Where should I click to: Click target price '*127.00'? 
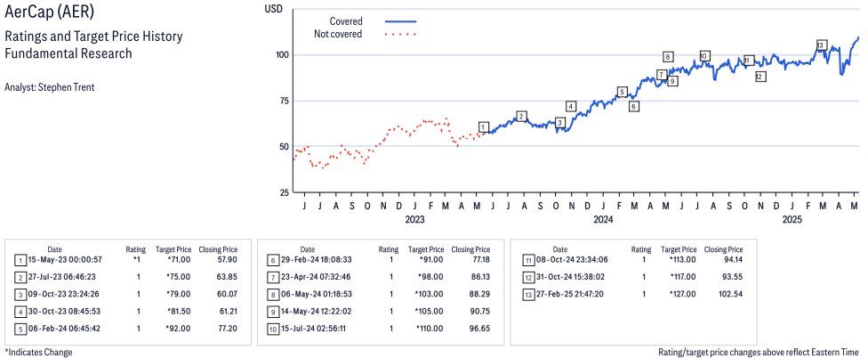coord(681,294)
